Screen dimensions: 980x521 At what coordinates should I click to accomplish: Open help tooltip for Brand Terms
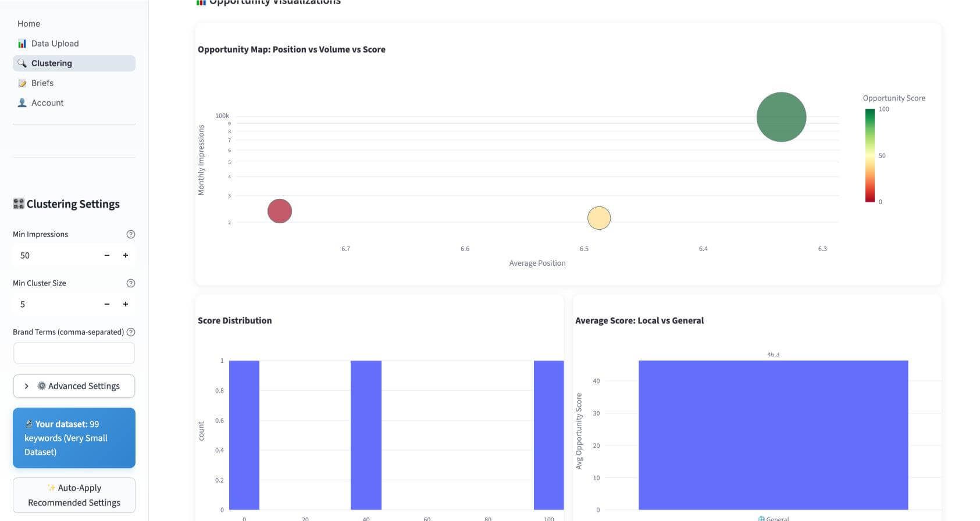(x=131, y=332)
